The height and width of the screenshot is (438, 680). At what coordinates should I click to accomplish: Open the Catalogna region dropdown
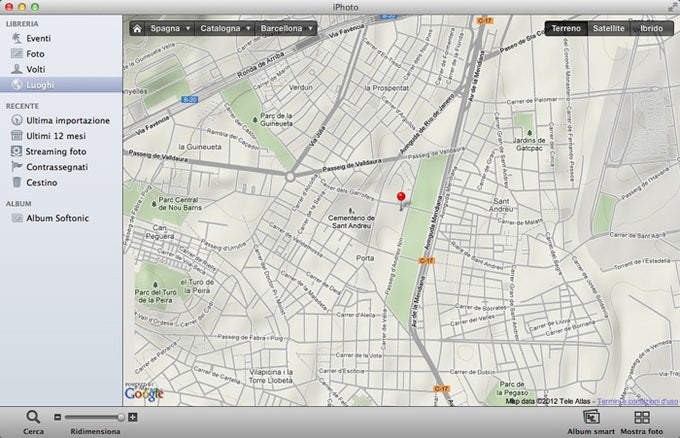click(225, 29)
